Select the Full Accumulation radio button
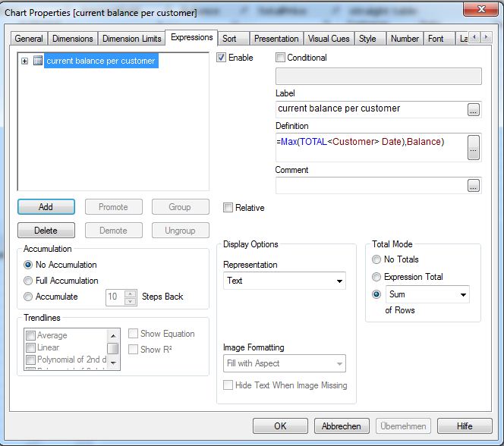 (x=29, y=281)
